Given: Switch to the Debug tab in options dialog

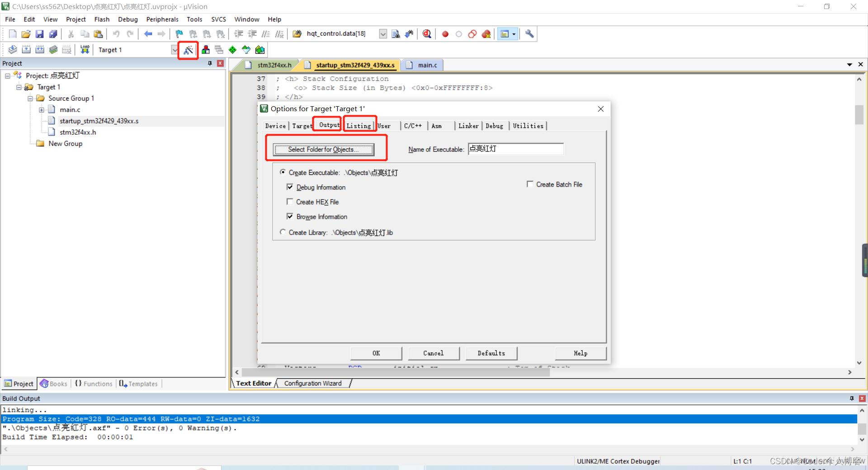Looking at the screenshot, I should tap(495, 126).
